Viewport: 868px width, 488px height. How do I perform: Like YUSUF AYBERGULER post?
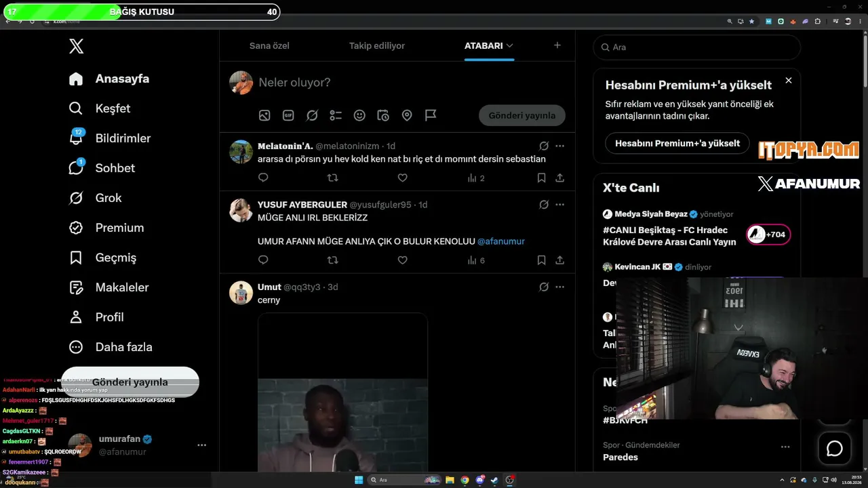click(402, 260)
